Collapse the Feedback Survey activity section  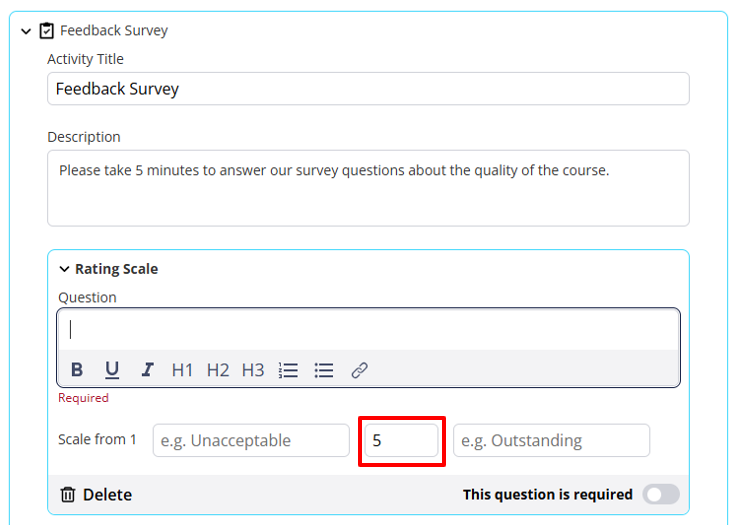26,31
